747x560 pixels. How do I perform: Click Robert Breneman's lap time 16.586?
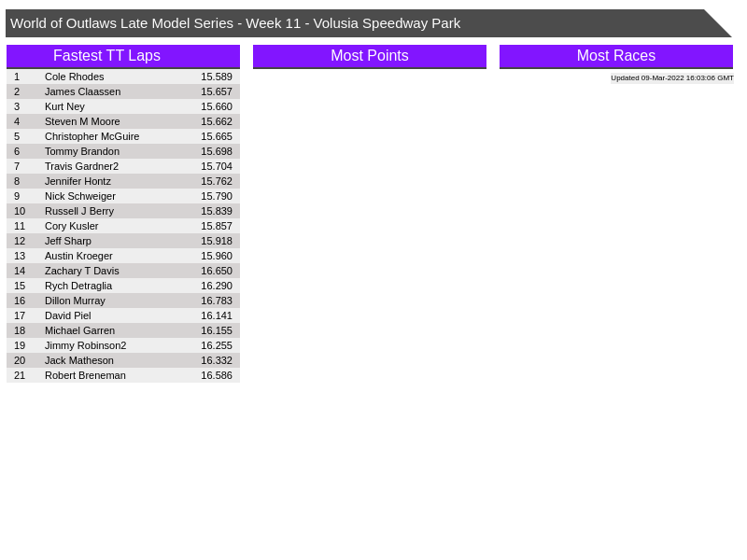pyautogui.click(x=216, y=375)
